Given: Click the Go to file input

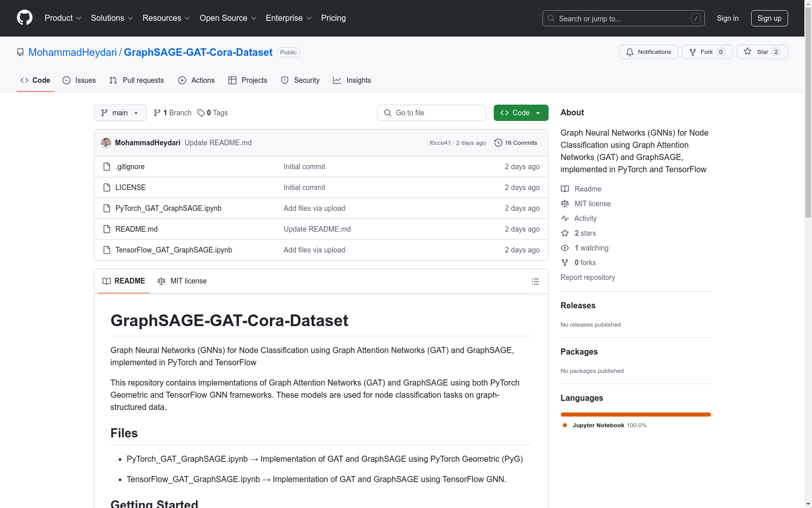Looking at the screenshot, I should click(431, 113).
